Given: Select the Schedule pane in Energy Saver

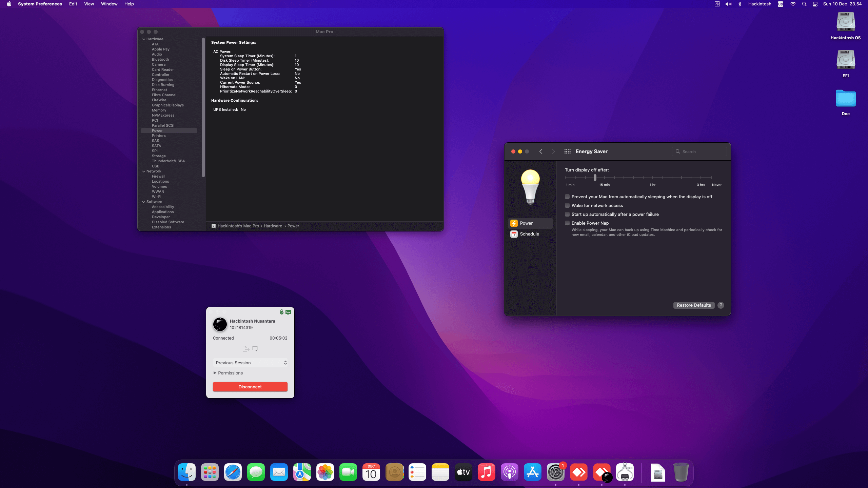Looking at the screenshot, I should click(531, 234).
